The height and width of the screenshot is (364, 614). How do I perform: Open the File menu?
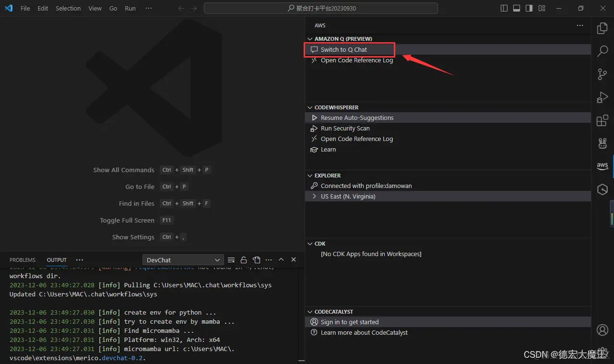(25, 8)
